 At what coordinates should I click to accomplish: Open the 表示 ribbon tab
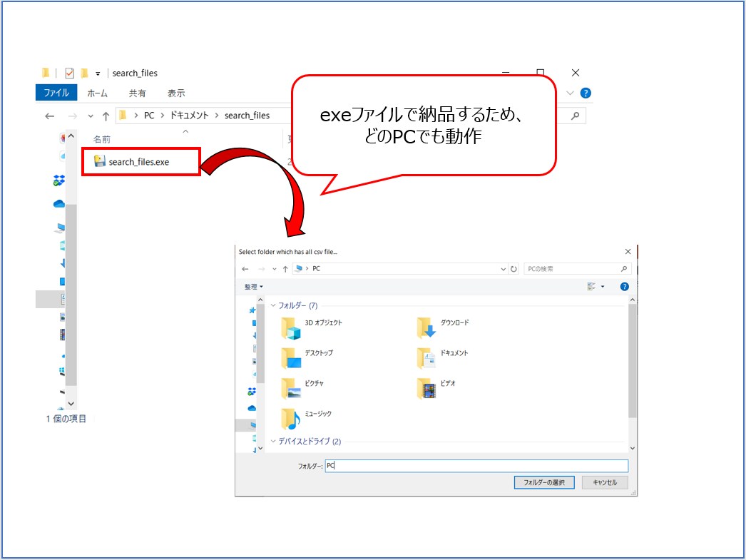point(176,93)
